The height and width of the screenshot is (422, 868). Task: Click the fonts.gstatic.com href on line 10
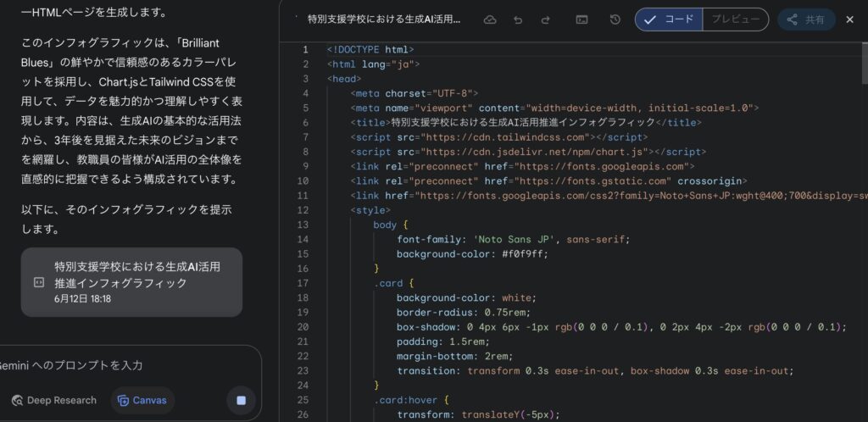point(593,180)
